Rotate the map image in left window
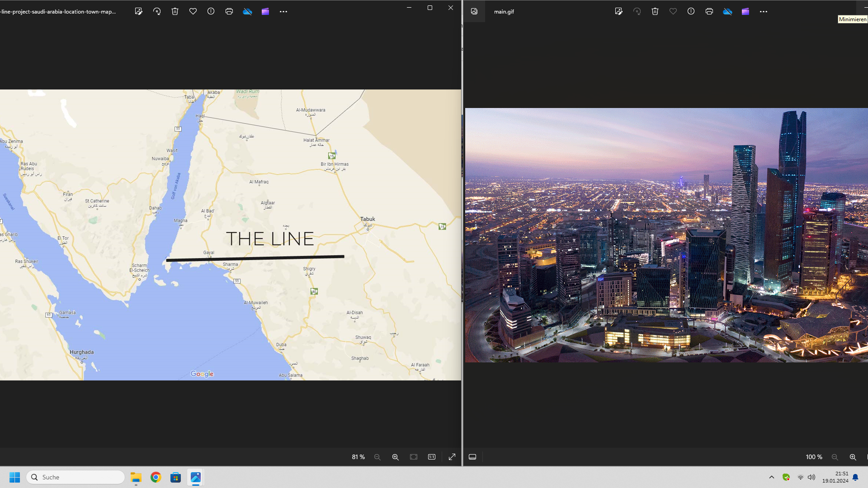This screenshot has width=868, height=488. tap(157, 12)
